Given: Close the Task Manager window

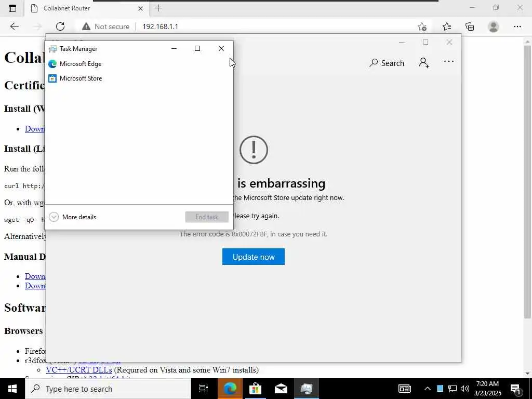Looking at the screenshot, I should point(221,48).
